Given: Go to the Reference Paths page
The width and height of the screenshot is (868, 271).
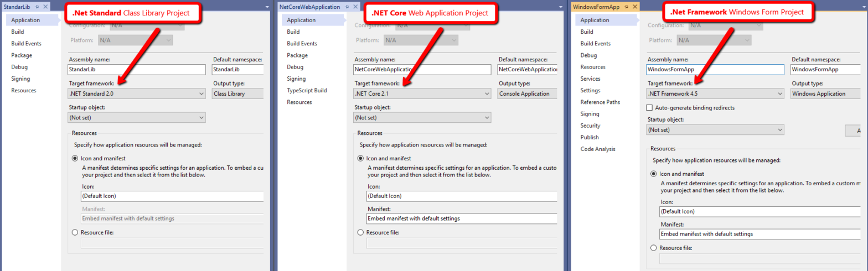Looking at the screenshot, I should coord(600,102).
